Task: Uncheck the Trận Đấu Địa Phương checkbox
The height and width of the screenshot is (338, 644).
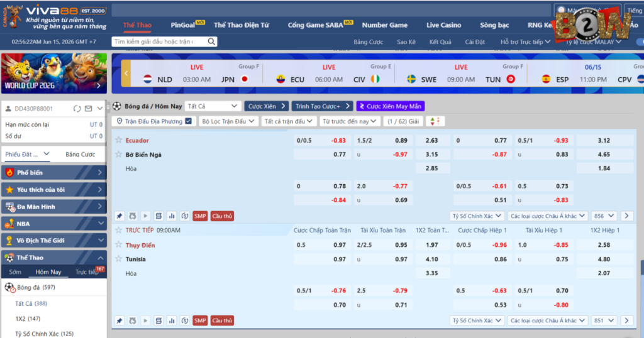Action: pos(189,121)
